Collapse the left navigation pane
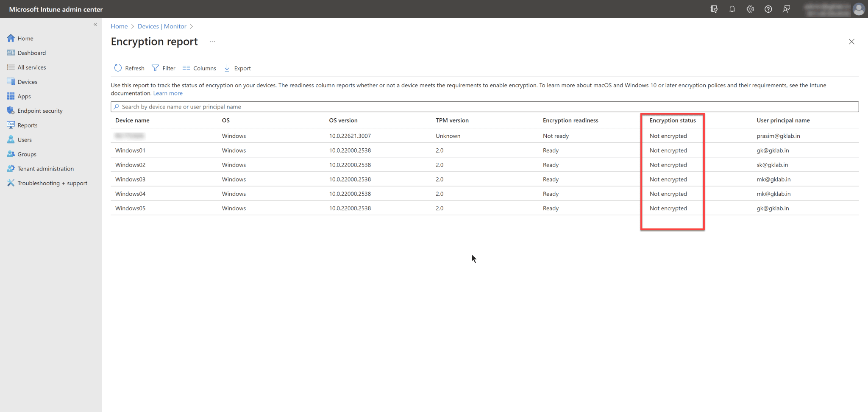Screen dimensions: 868x412 [95, 25]
